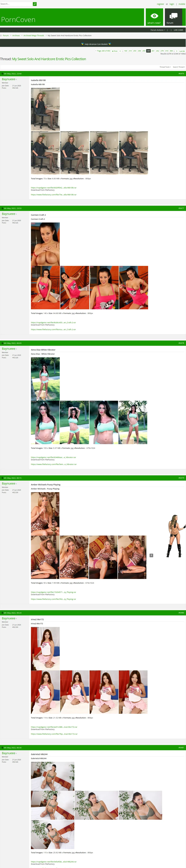
Task: Click filefactory link for Isabella-Mb108.rar
Action: tap(54, 194)
